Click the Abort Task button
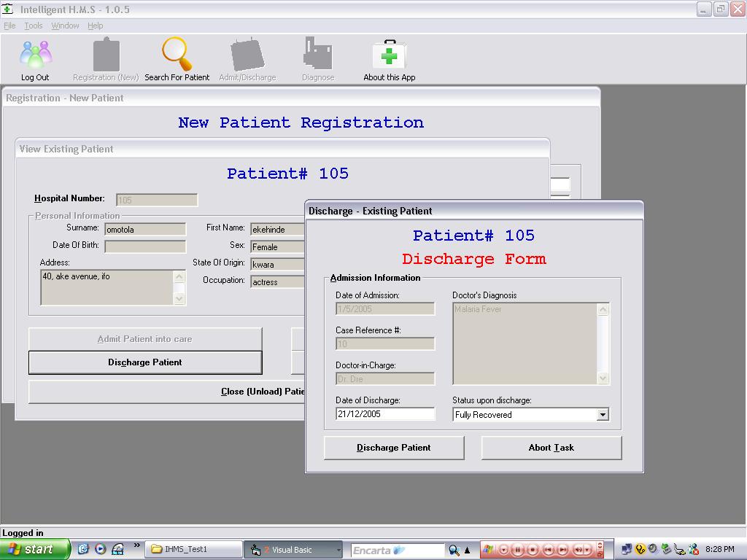 [x=551, y=448]
